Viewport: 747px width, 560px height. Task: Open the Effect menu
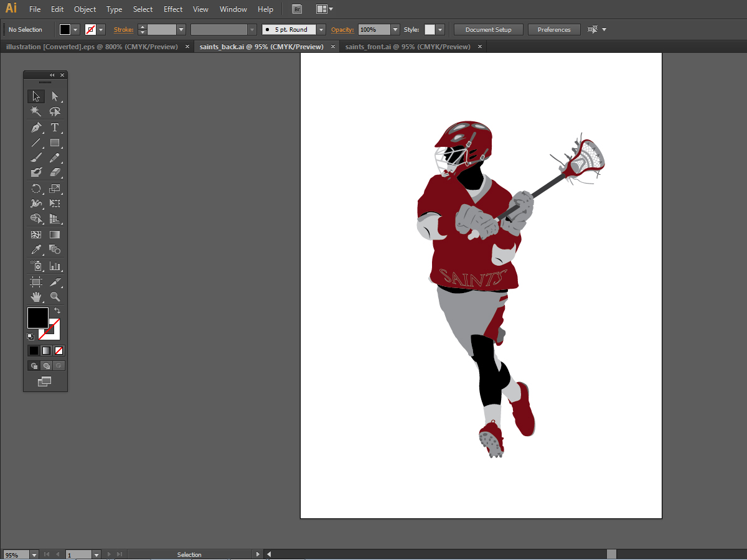pos(173,9)
